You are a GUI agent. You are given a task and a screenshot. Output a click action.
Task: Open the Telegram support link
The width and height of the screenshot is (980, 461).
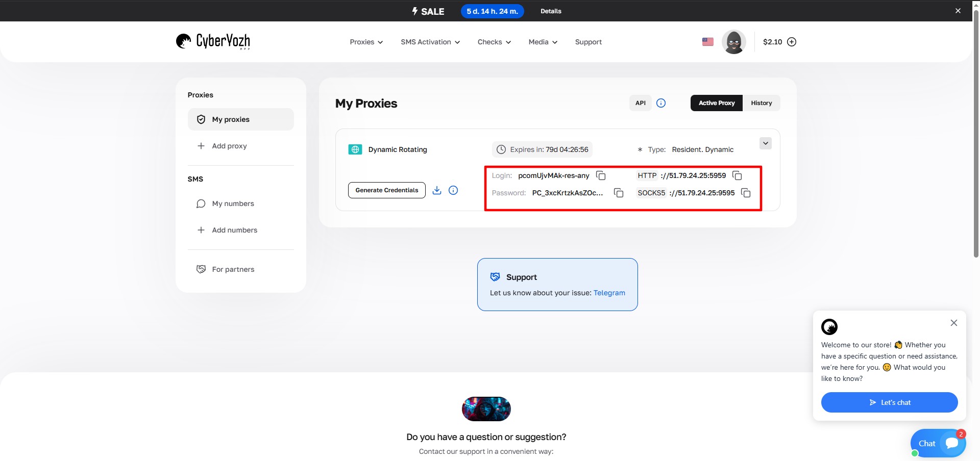609,293
